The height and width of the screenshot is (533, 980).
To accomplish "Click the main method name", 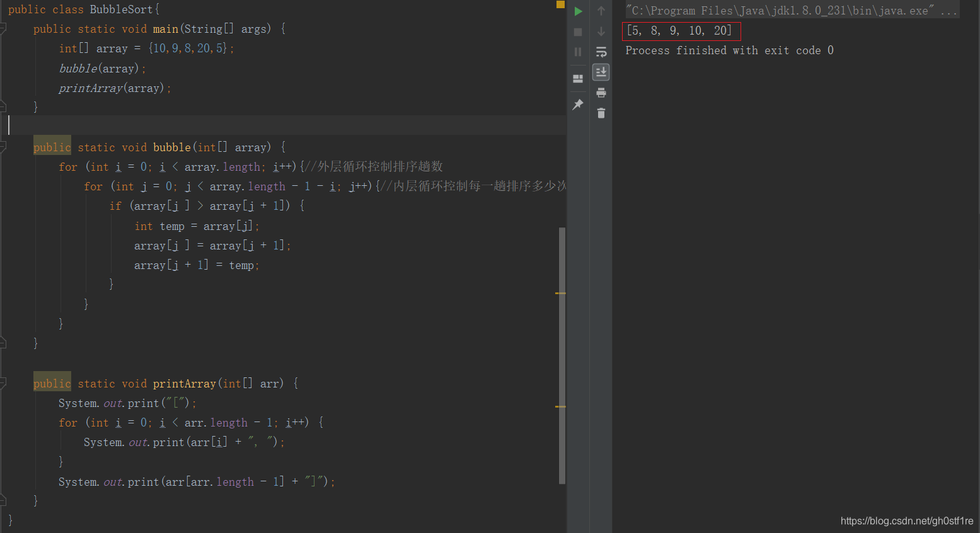I will [x=166, y=29].
